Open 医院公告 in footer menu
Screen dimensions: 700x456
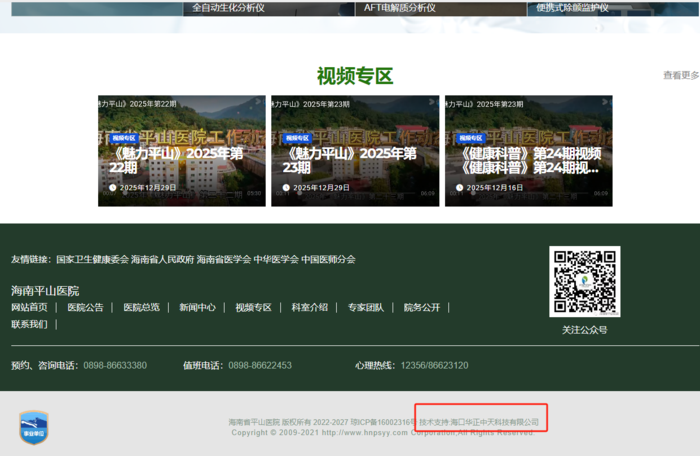(x=85, y=307)
